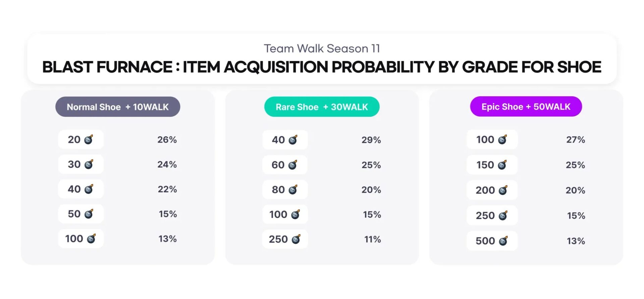Click the 27% probability in Epic Shoe
Image resolution: width=644 pixels, height=299 pixels.
[576, 140]
